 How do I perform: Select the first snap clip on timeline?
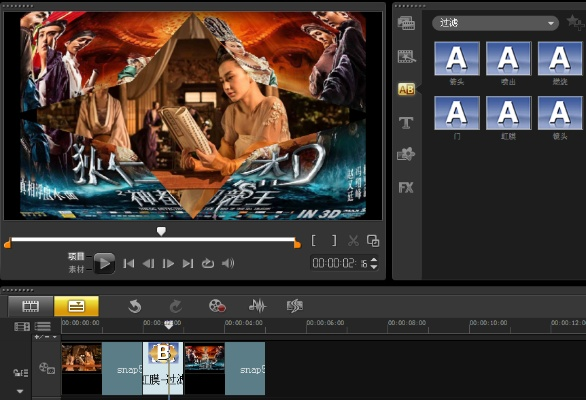click(122, 369)
